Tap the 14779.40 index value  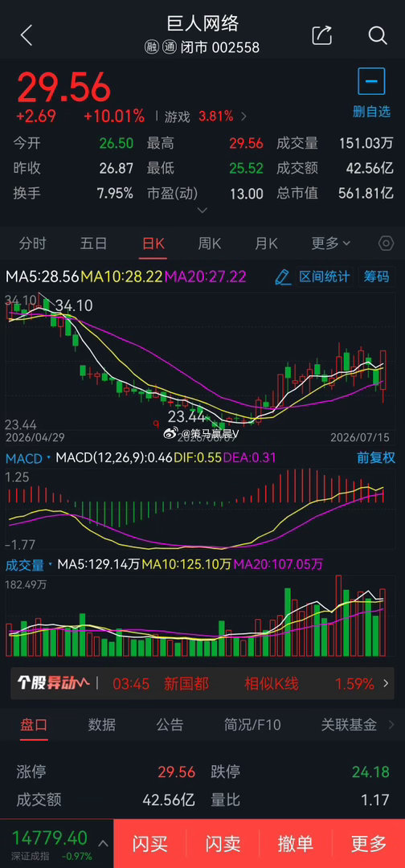coord(50,837)
